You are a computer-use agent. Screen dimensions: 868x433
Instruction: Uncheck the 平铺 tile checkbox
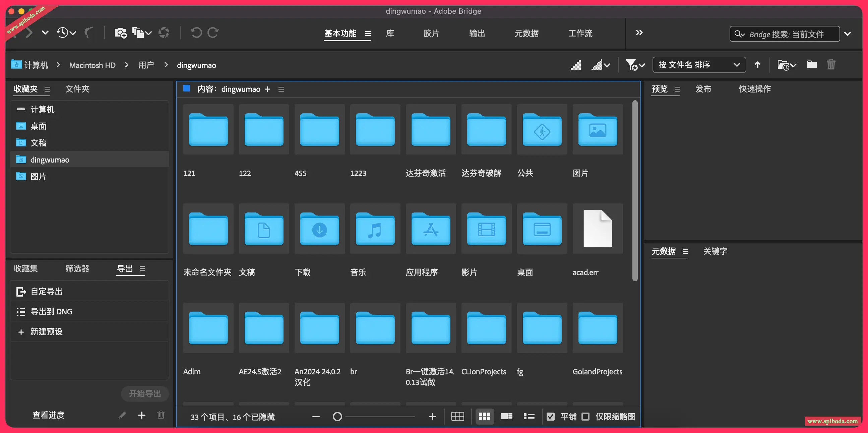pos(551,417)
